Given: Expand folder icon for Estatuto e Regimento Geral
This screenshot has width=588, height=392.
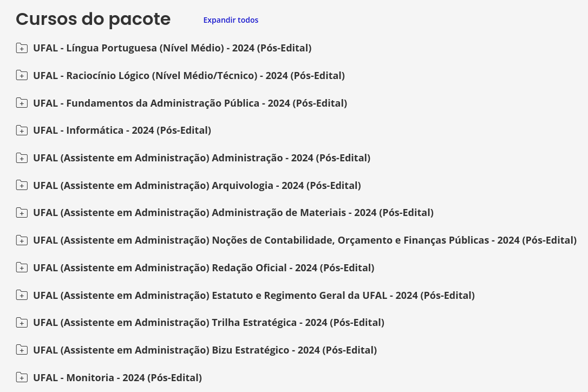Looking at the screenshot, I should click(x=22, y=295).
